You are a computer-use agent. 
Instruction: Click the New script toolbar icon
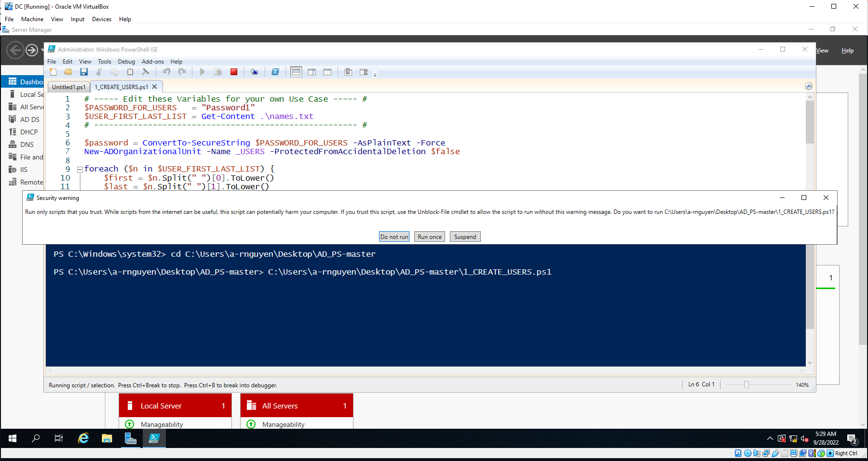53,72
